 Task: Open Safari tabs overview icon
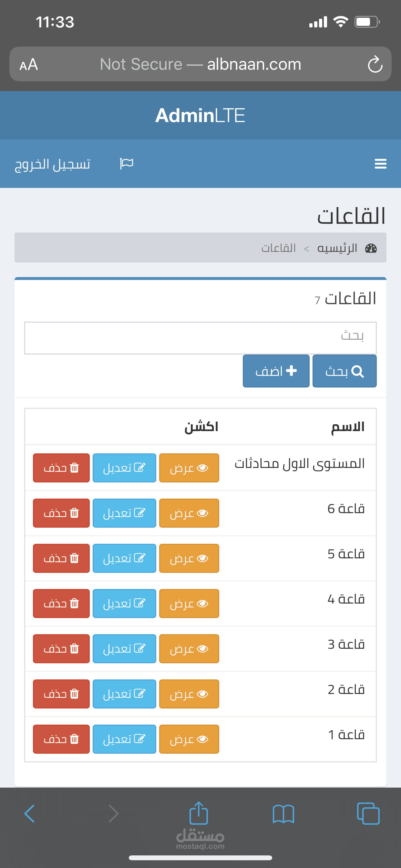(x=368, y=814)
